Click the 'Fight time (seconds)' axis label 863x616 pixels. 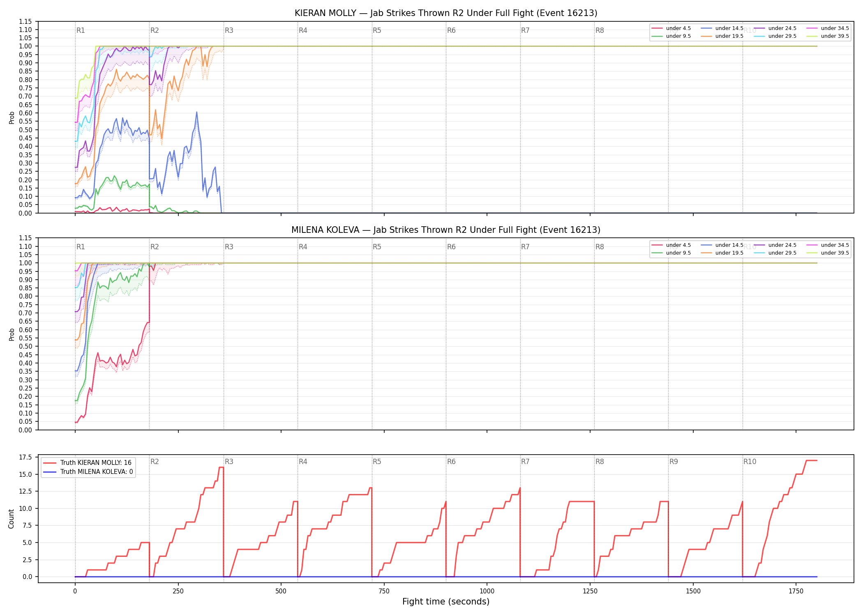click(446, 602)
